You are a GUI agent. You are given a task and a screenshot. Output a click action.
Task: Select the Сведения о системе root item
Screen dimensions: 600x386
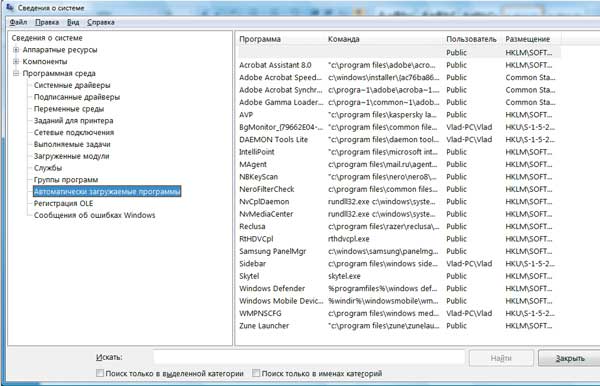(x=47, y=38)
